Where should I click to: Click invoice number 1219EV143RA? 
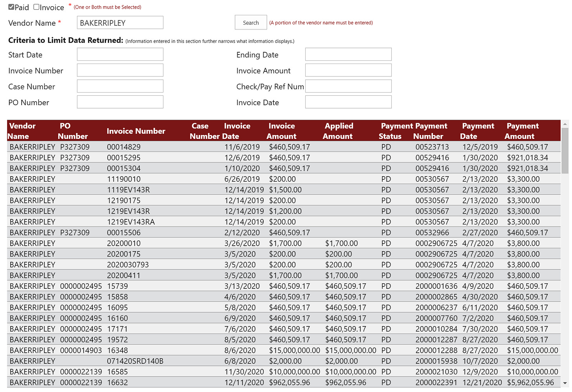coord(131,222)
